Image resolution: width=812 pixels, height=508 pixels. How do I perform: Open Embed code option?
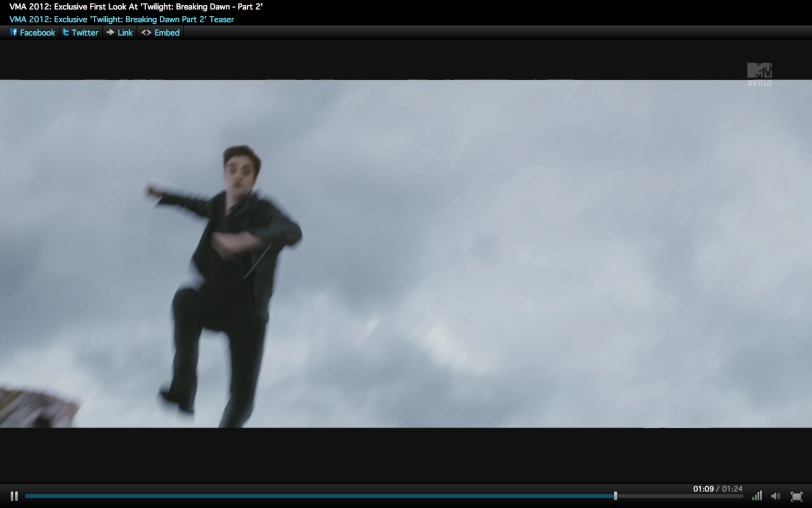coord(167,33)
